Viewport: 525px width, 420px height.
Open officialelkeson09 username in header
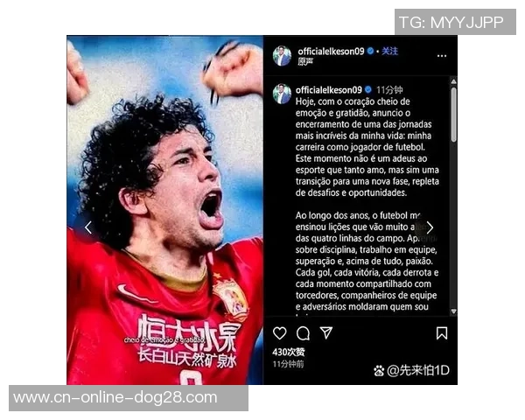coord(331,52)
